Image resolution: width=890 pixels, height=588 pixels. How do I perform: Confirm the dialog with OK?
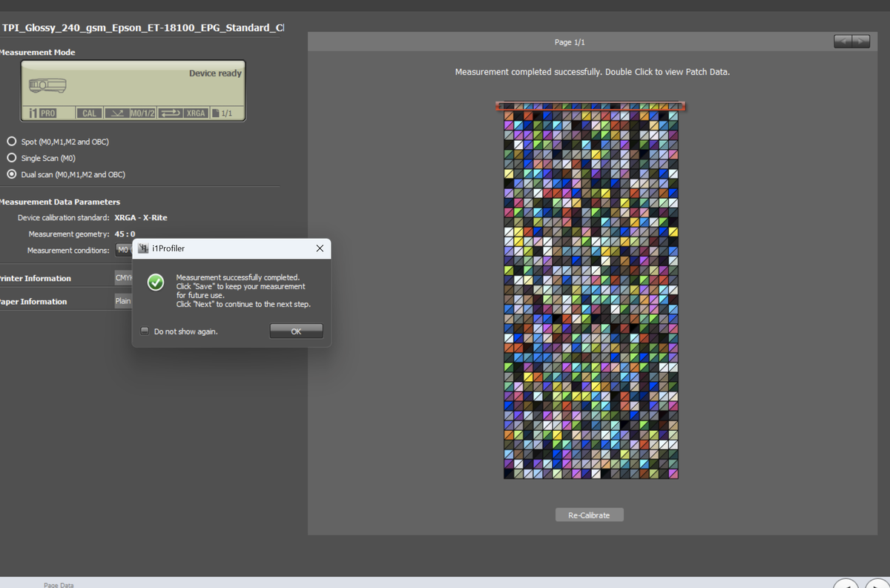tap(296, 331)
